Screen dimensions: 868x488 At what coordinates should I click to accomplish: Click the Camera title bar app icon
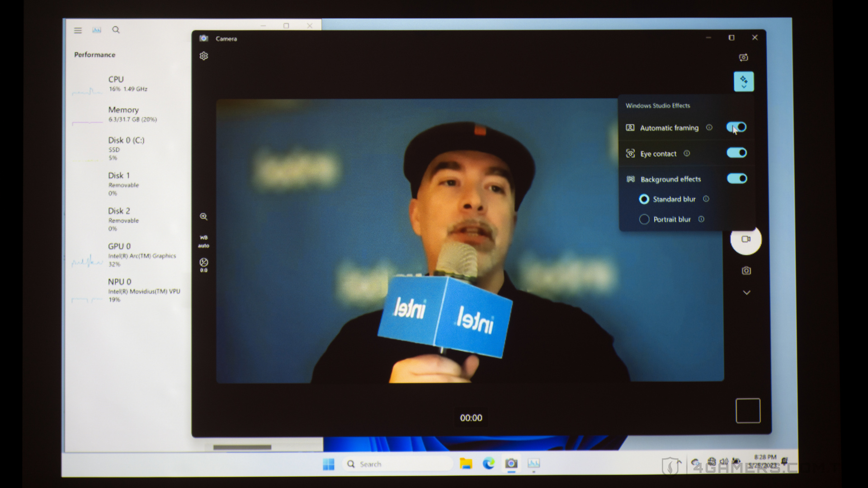point(204,38)
